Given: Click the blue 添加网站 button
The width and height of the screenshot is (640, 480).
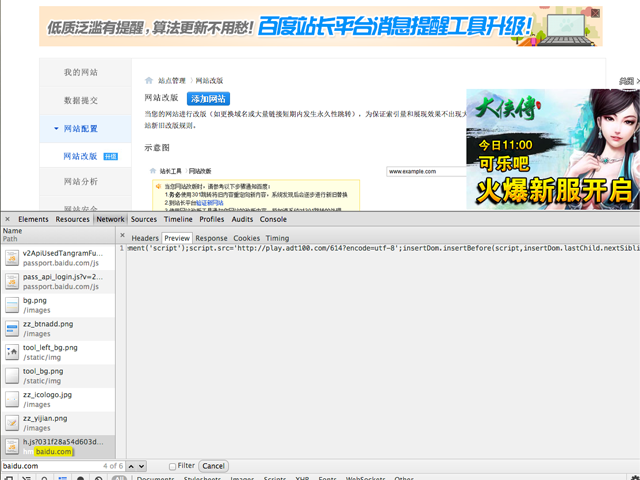Looking at the screenshot, I should coord(208,98).
